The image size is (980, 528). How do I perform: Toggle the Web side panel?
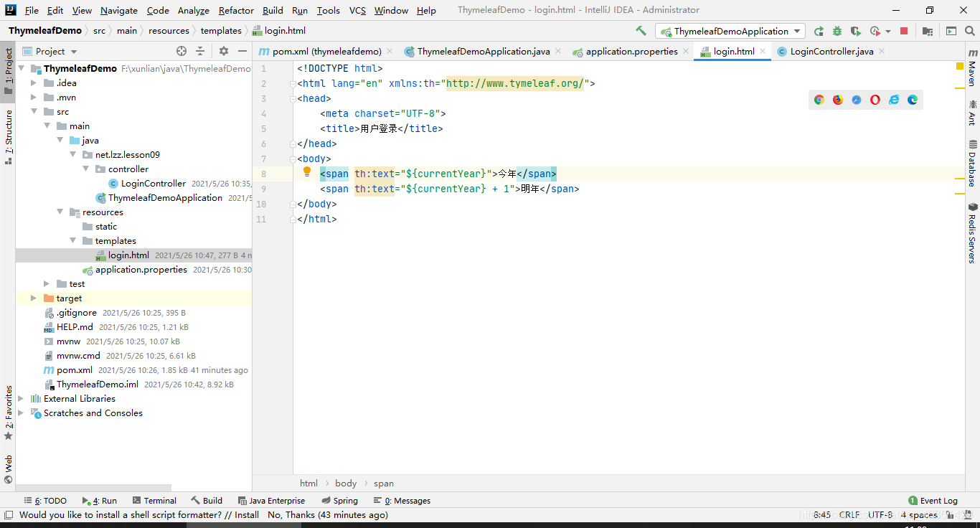click(8, 469)
